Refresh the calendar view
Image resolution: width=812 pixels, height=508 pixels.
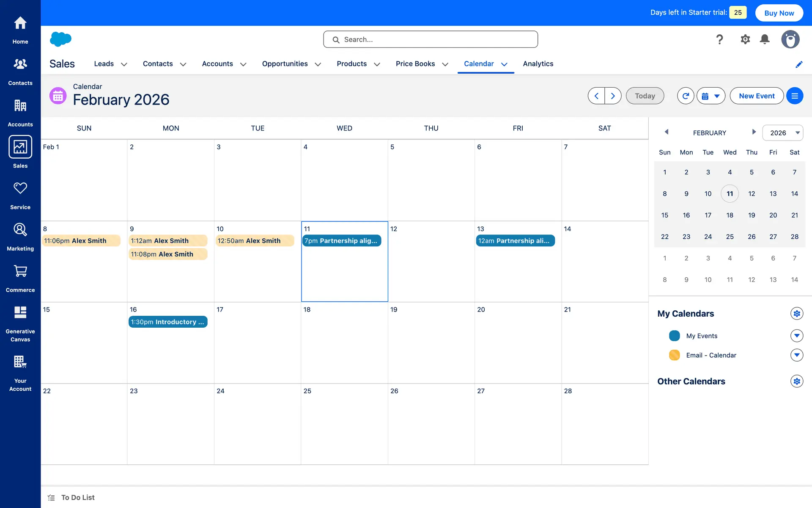685,96
